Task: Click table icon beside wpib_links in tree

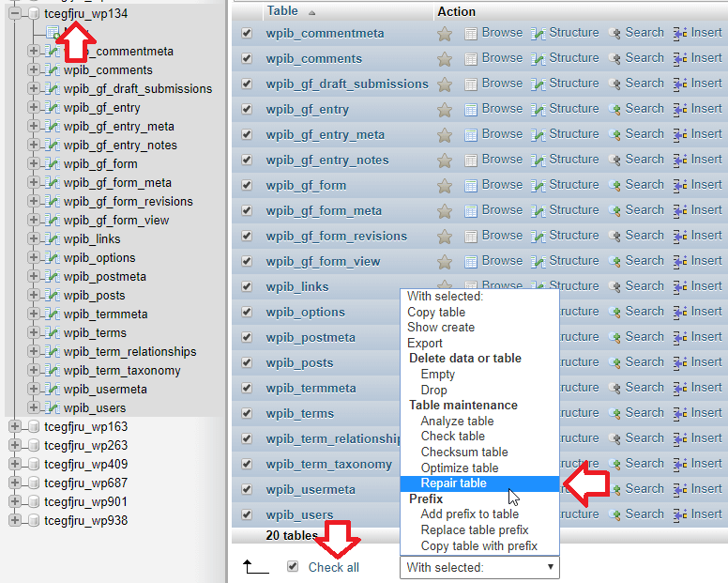Action: 53,238
